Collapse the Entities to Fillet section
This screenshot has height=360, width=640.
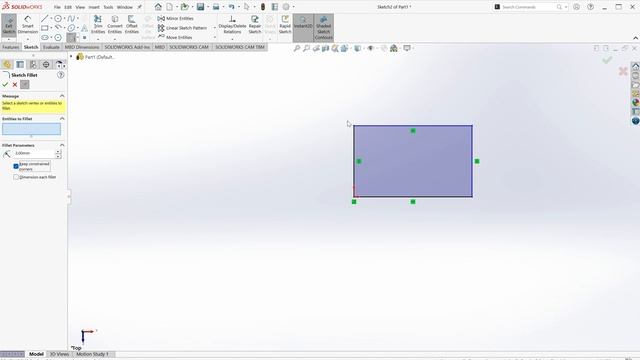pos(62,118)
